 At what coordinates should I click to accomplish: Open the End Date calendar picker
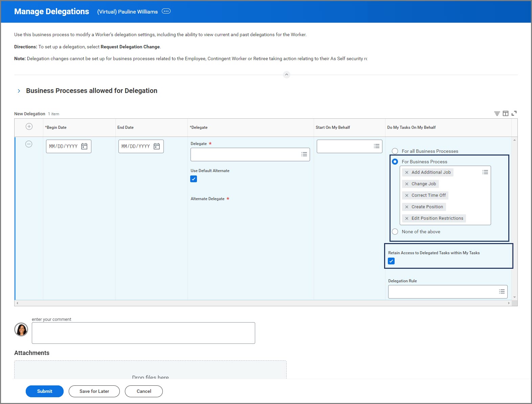click(157, 146)
